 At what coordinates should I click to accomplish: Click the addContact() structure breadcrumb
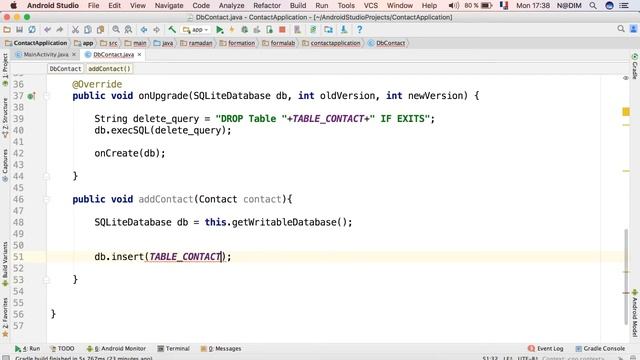point(109,69)
